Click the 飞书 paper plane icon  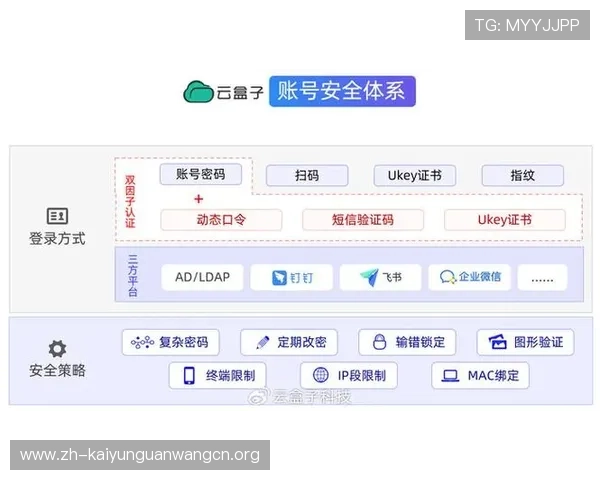pyautogui.click(x=369, y=277)
